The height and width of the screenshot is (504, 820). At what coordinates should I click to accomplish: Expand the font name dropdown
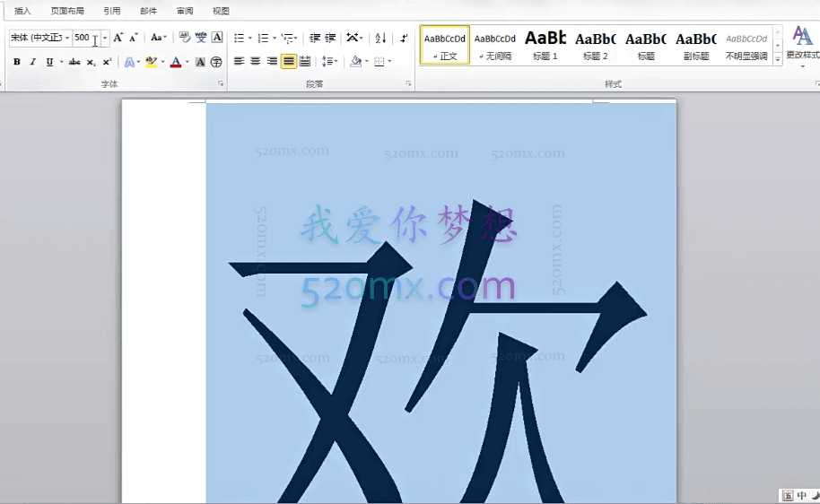point(67,39)
